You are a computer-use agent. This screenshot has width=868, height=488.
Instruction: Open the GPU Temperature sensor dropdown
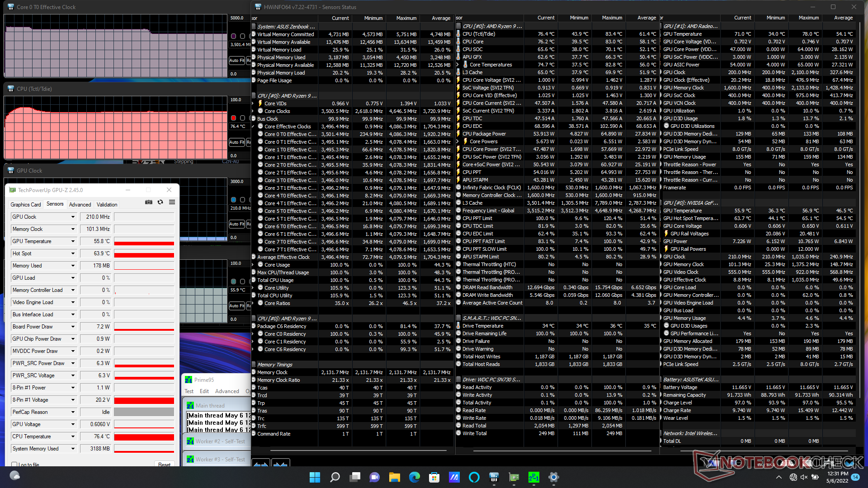(73, 241)
